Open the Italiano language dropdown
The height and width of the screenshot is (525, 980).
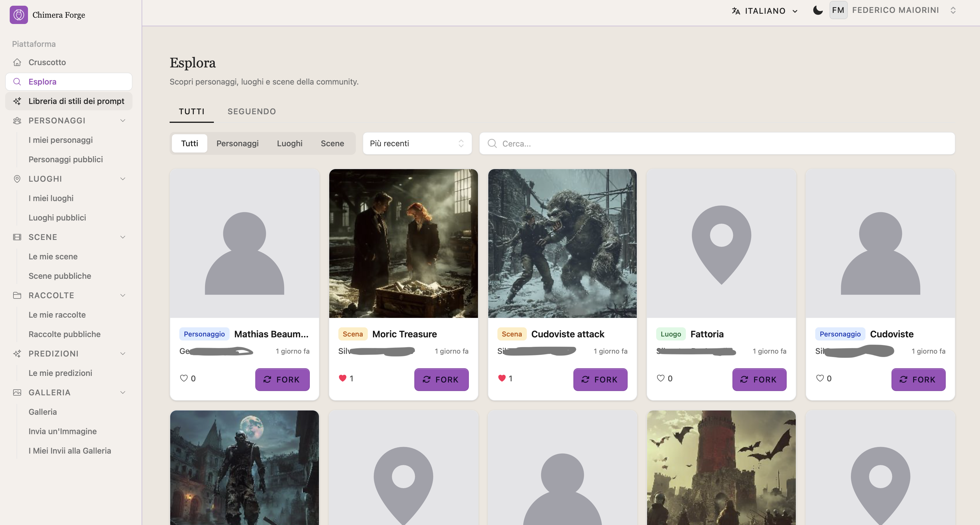[765, 11]
